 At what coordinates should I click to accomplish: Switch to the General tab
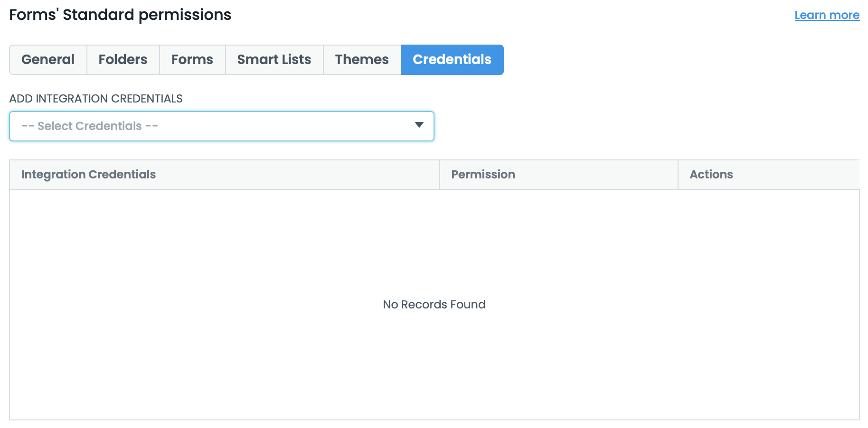47,59
